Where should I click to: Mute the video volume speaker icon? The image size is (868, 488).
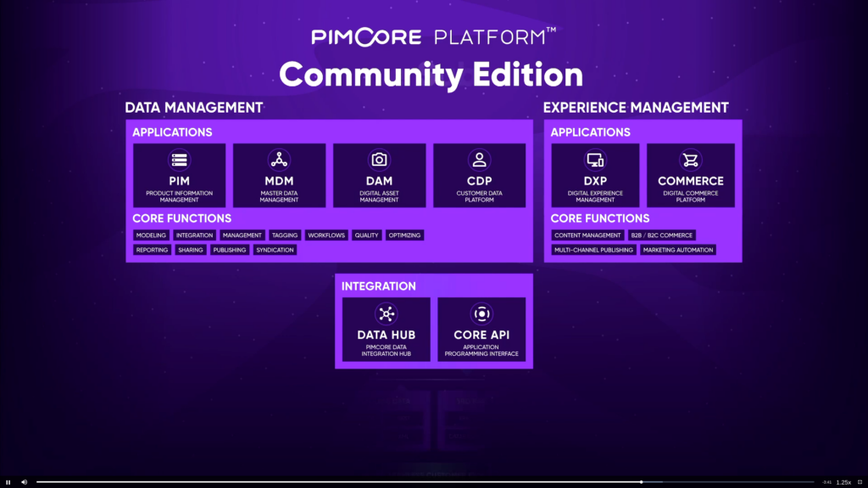(x=25, y=482)
